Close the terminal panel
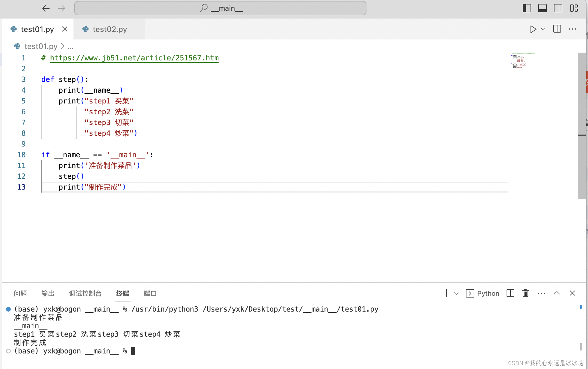 click(572, 293)
